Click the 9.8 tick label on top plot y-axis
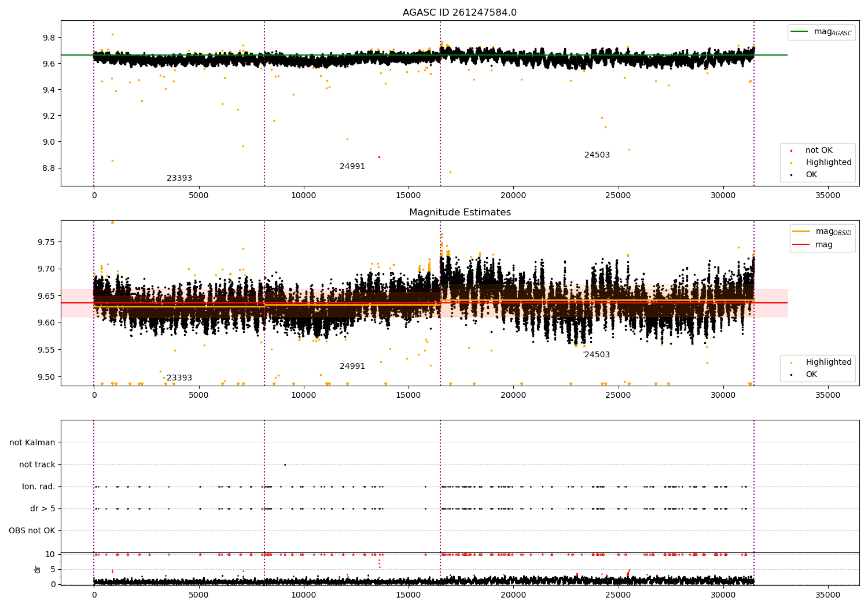The image size is (868, 608). click(x=49, y=38)
